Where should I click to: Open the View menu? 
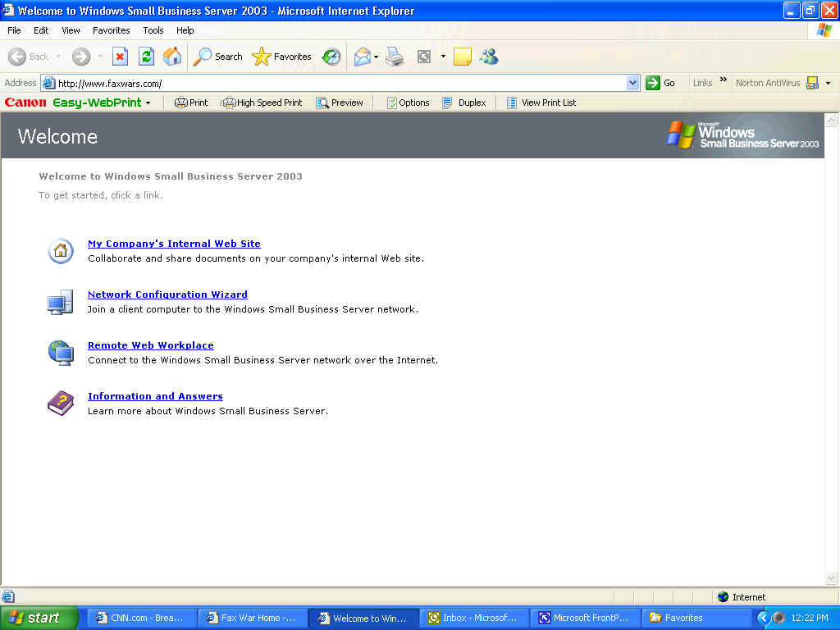tap(71, 30)
